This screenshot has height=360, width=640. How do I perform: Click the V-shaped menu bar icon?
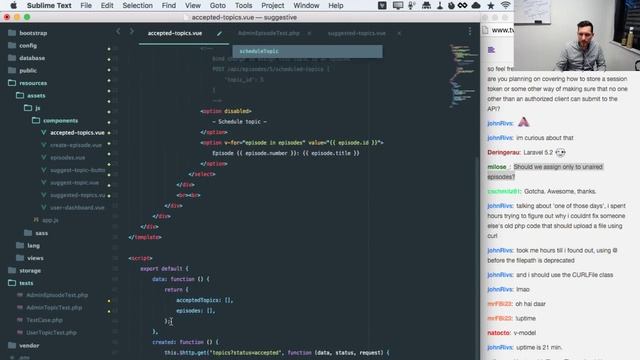pos(382,5)
